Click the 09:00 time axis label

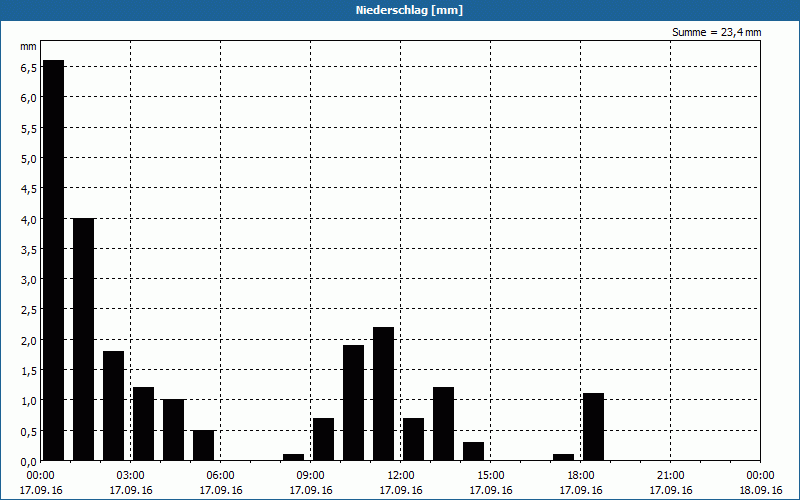(x=310, y=475)
